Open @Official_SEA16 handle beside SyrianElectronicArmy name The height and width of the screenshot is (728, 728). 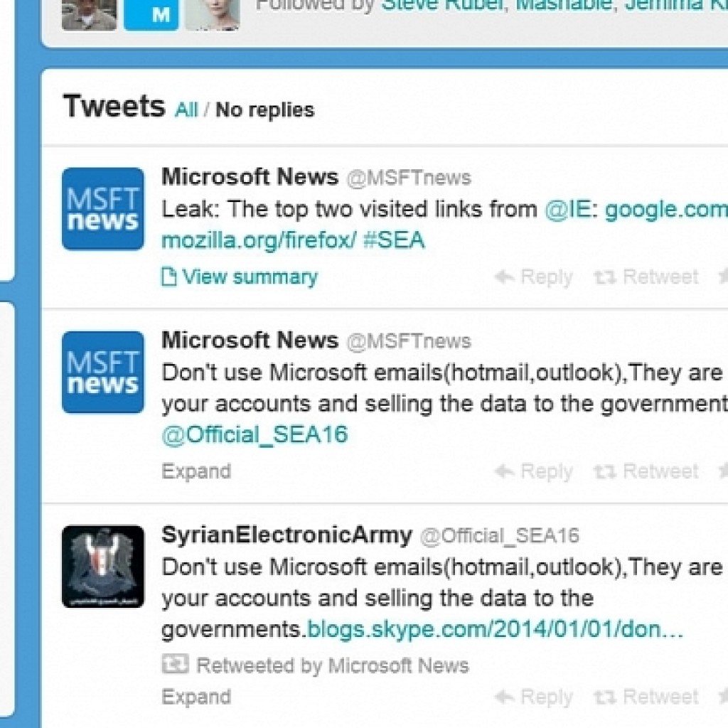click(500, 536)
